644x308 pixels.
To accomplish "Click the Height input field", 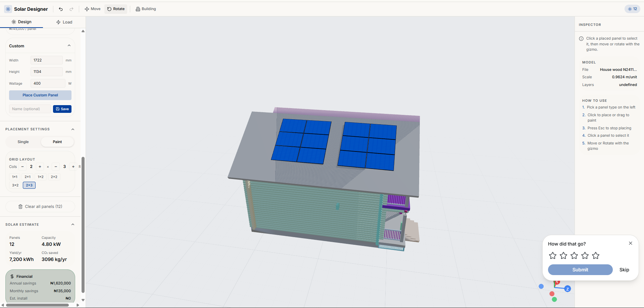I will [47, 72].
